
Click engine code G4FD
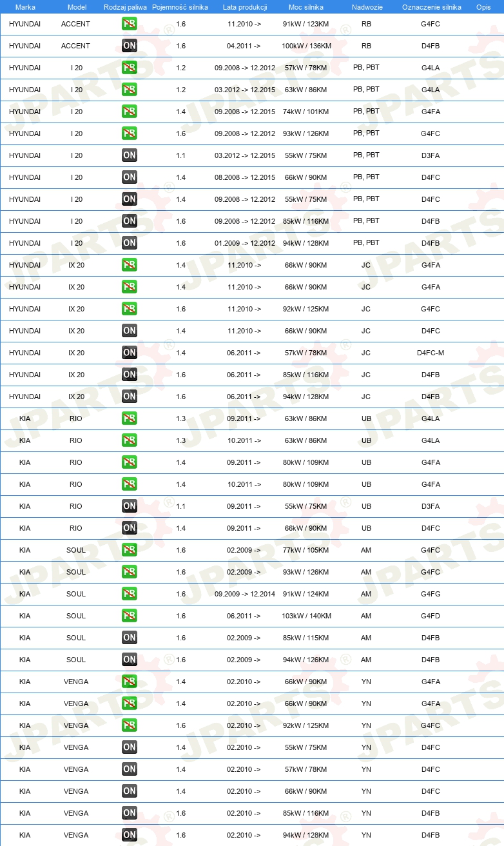tap(431, 616)
